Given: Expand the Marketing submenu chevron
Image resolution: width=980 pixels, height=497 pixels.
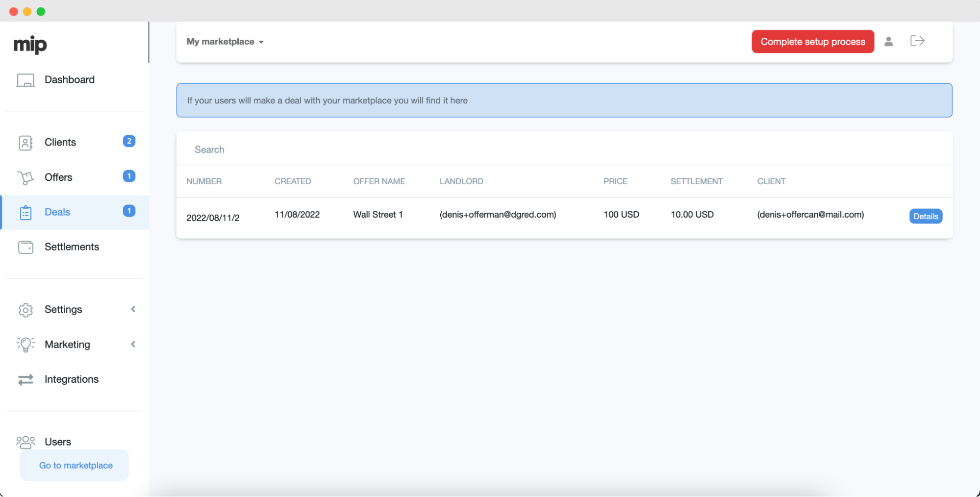Looking at the screenshot, I should [x=133, y=344].
